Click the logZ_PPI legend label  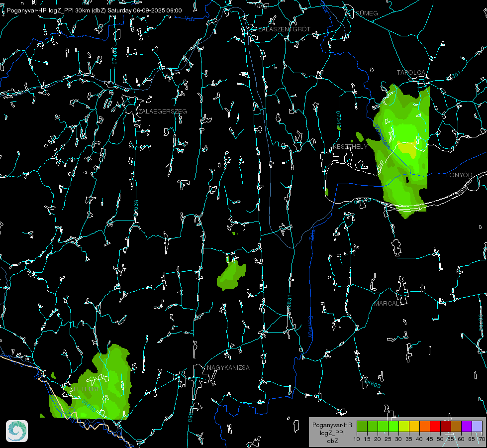pyautogui.click(x=332, y=433)
